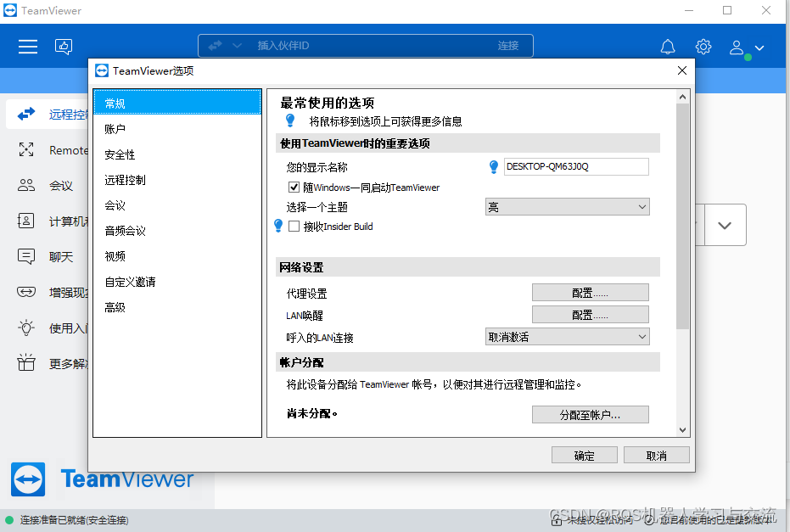
Task: Click the lightbulb hint beside display name
Action: coord(494,167)
